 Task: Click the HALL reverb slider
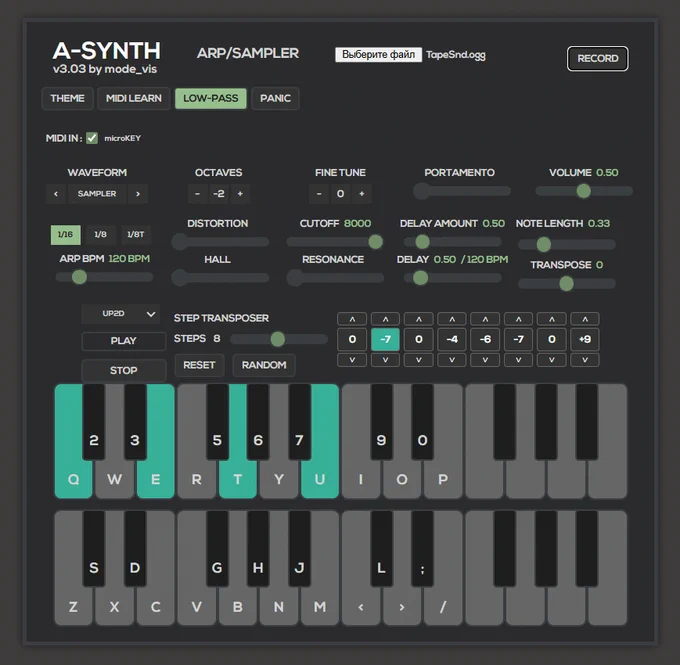220,278
